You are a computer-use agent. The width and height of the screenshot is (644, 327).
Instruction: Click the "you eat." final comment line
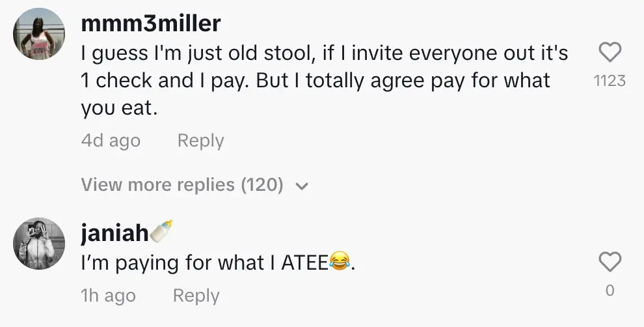pyautogui.click(x=120, y=108)
